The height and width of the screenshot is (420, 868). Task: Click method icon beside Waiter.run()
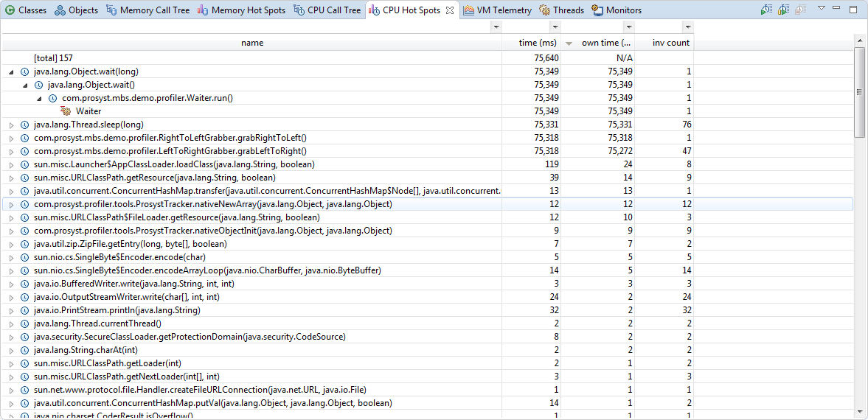pyautogui.click(x=52, y=98)
